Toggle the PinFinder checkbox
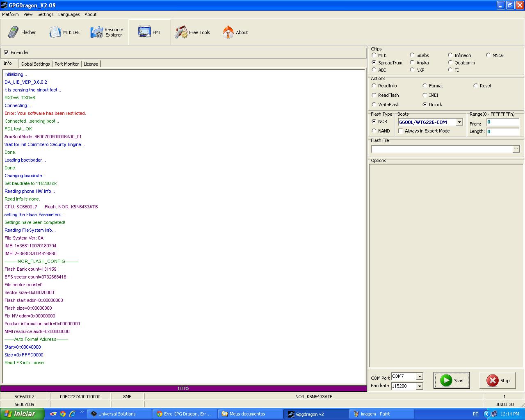525x420 pixels. click(6, 52)
